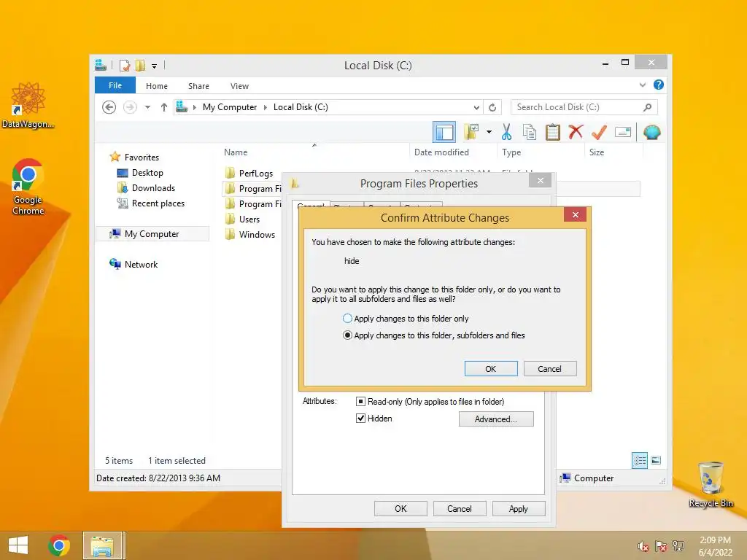
Task: Click the new folder quick access icon
Action: (x=140, y=65)
